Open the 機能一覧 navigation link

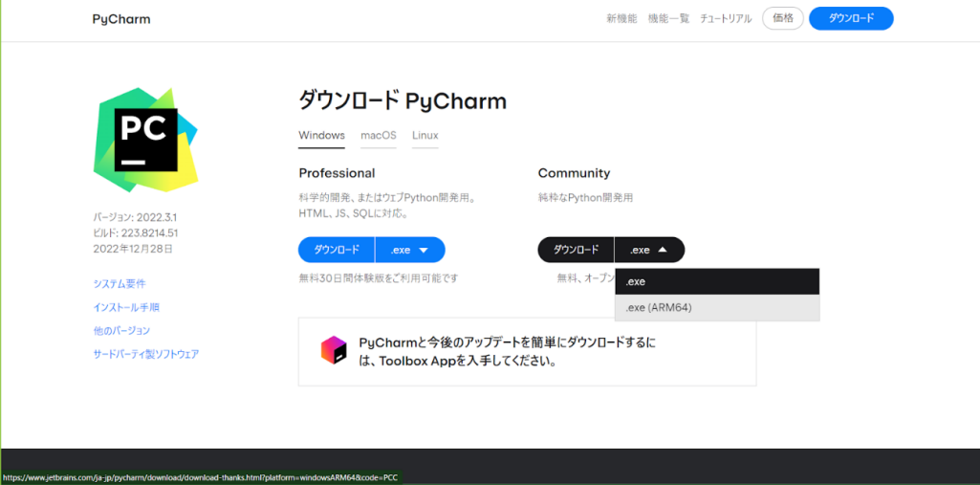coord(668,19)
